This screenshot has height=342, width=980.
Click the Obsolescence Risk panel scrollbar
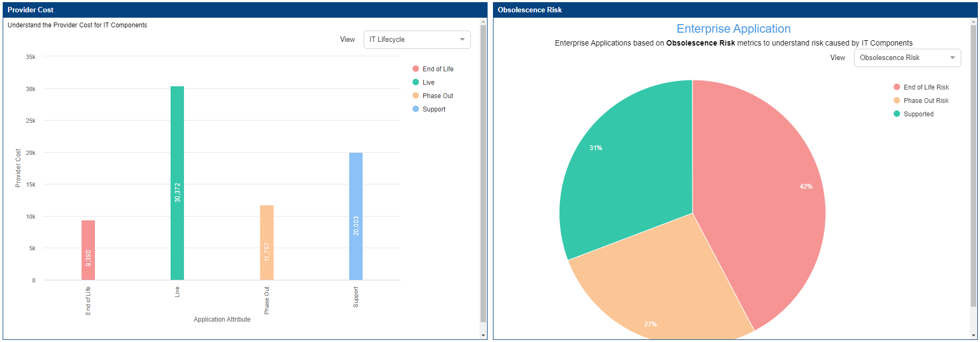974,166
